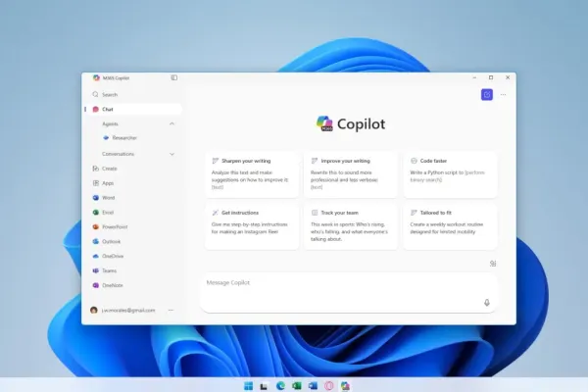This screenshot has width=588, height=392.
Task: Collapse the Agents section
Action: pos(171,123)
